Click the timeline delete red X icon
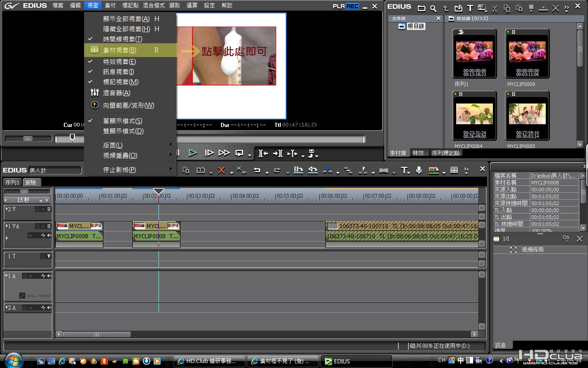The width and height of the screenshot is (588, 368). tap(221, 170)
